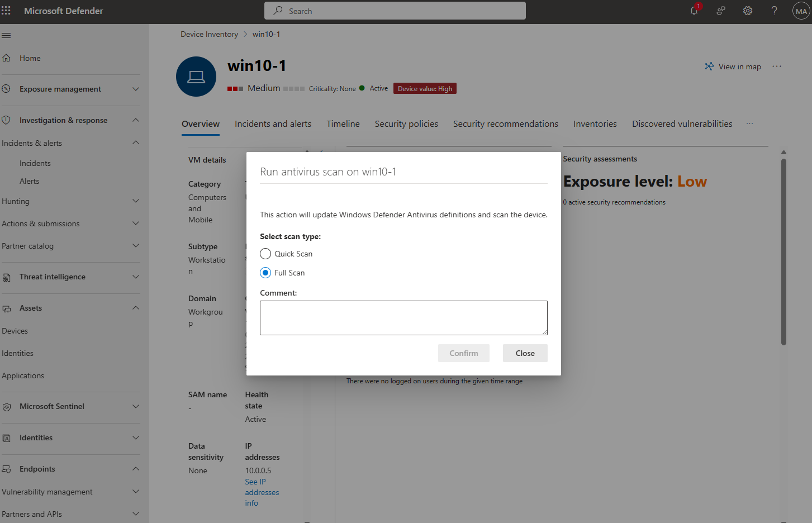Toggle the hamburger navigation menu
The width and height of the screenshot is (812, 523).
click(6, 35)
